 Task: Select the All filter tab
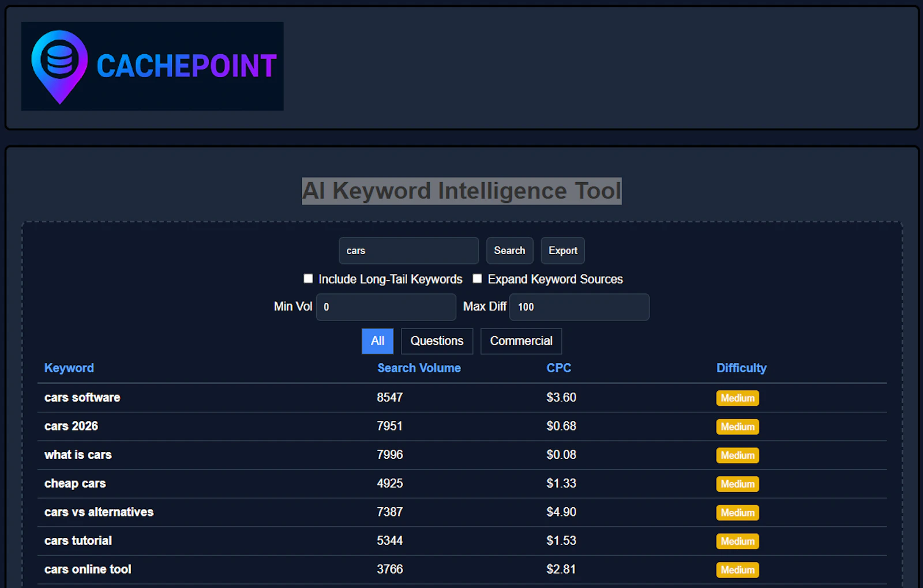(x=377, y=341)
